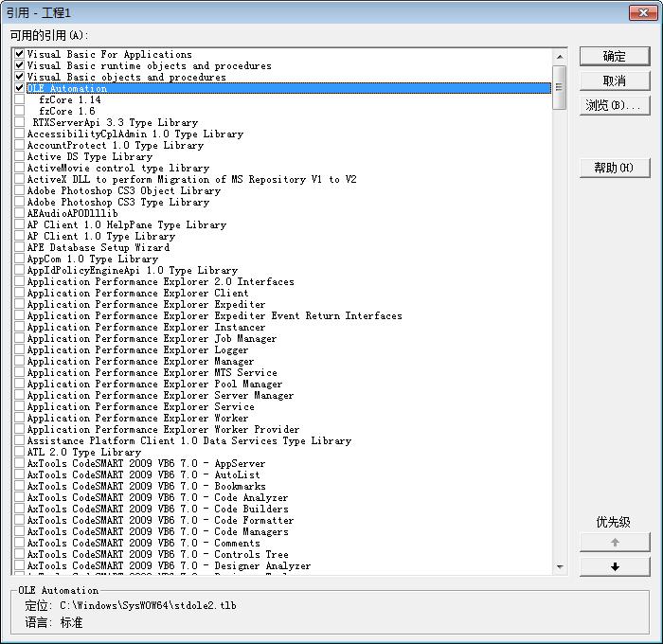Click the scrollbar up arrow
The width and height of the screenshot is (663, 644).
tap(560, 56)
